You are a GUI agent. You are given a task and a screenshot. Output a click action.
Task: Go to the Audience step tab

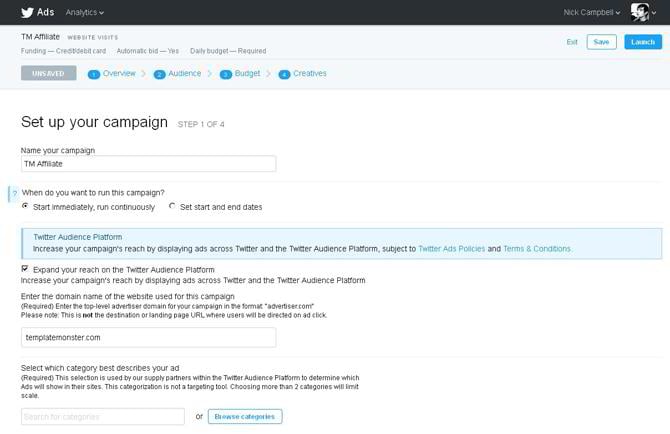click(184, 74)
